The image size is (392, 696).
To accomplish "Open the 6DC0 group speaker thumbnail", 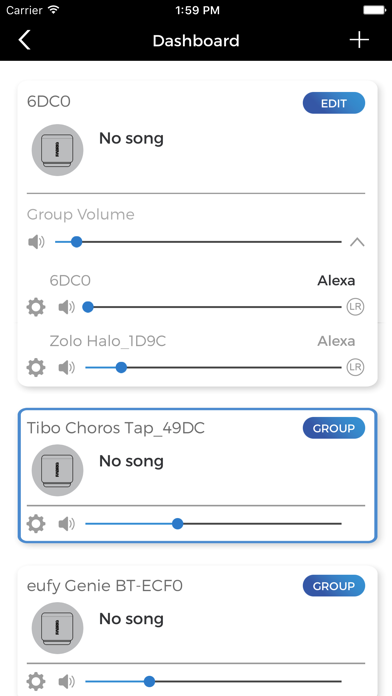I will 57,150.
